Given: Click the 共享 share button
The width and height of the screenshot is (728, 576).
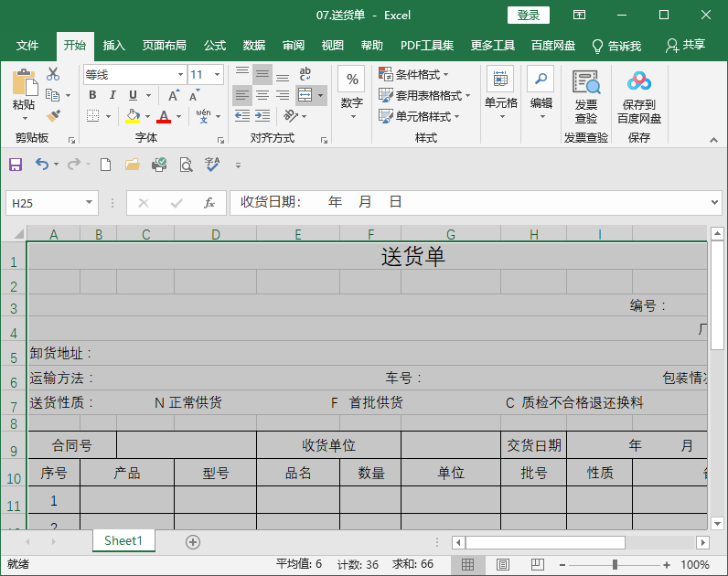Looking at the screenshot, I should pyautogui.click(x=685, y=46).
